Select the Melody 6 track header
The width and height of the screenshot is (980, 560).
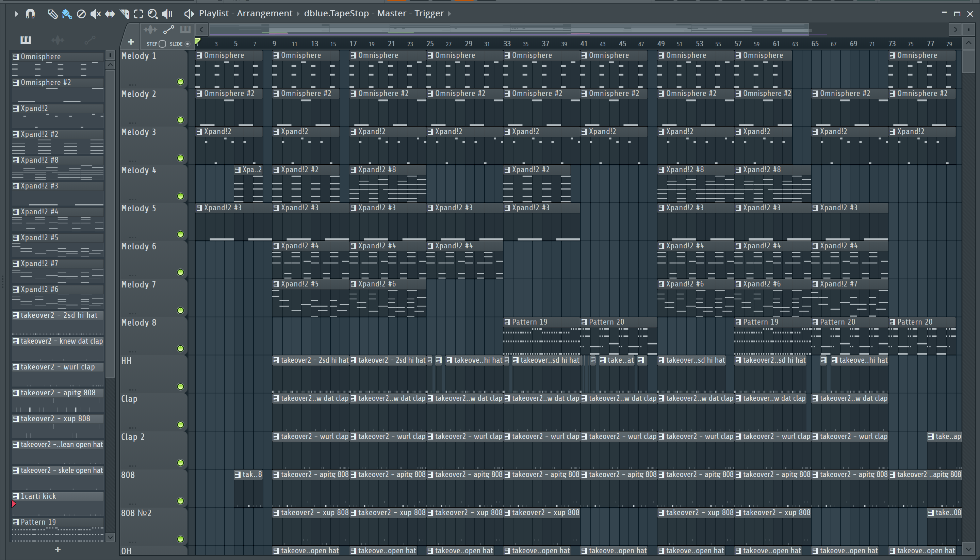(x=153, y=260)
